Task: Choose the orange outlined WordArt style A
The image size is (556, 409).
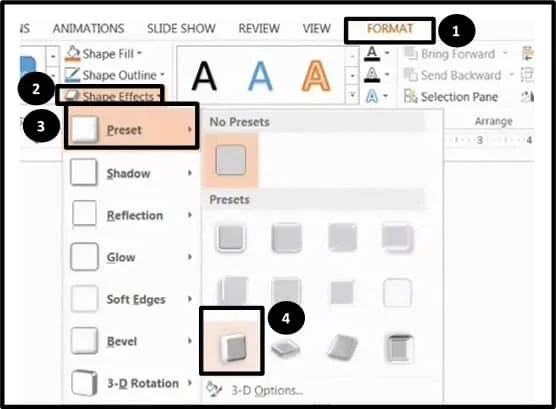Action: (x=316, y=75)
